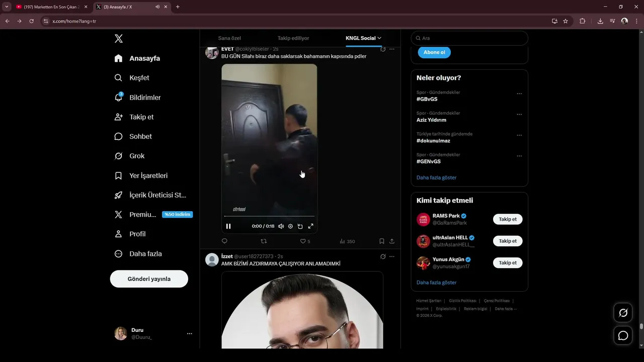644x362 pixels.
Task: Open Sohbet messages
Action: coord(133,136)
